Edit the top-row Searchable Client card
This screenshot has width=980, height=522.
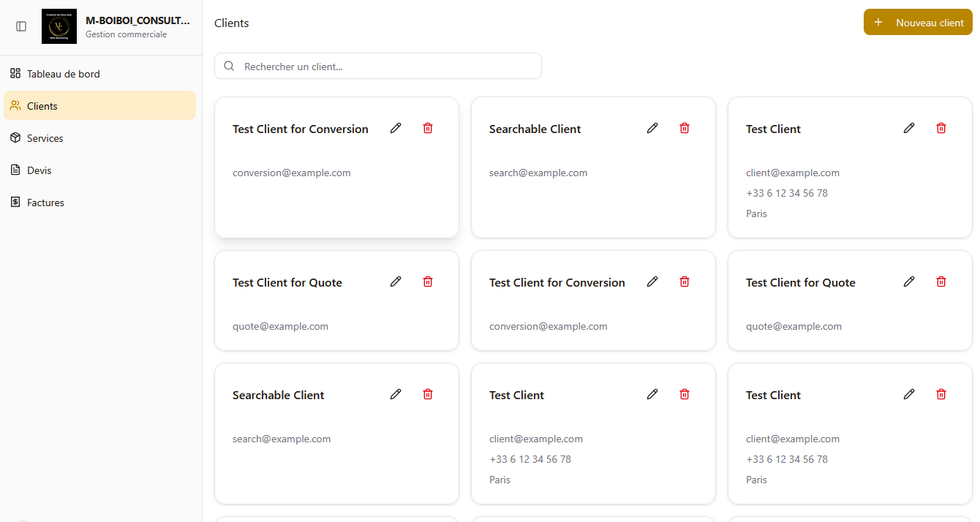(x=652, y=128)
